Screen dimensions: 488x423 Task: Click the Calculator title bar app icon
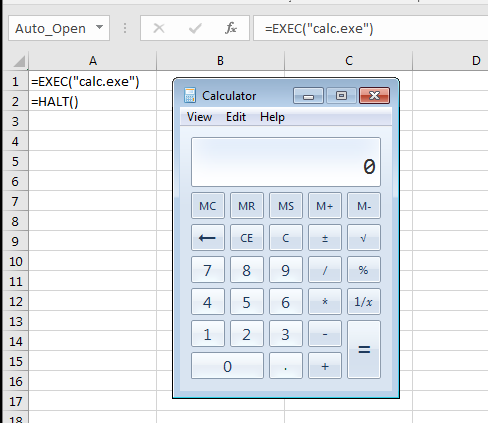click(x=190, y=96)
